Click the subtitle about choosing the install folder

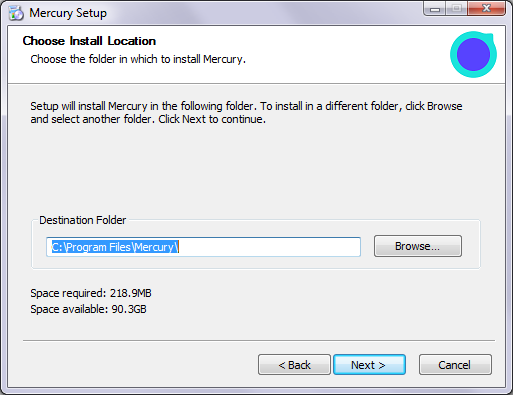[x=138, y=59]
